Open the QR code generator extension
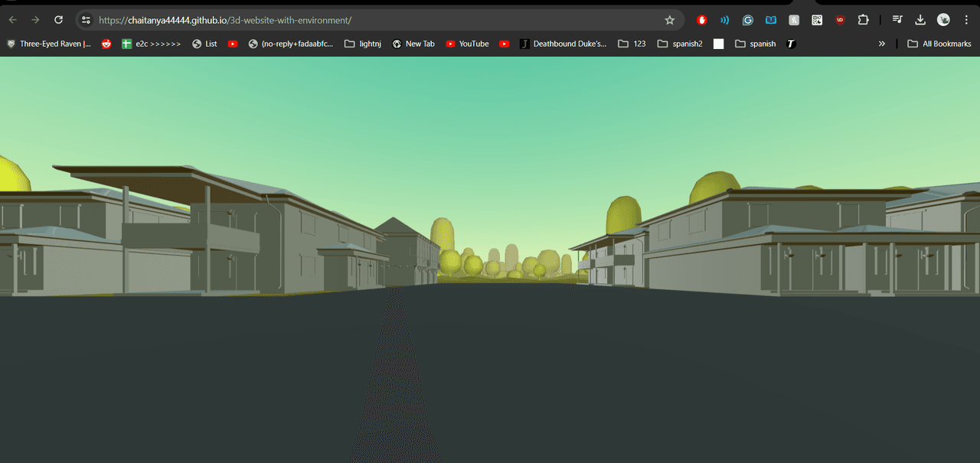Screen dimensions: 980x463 coord(817,20)
